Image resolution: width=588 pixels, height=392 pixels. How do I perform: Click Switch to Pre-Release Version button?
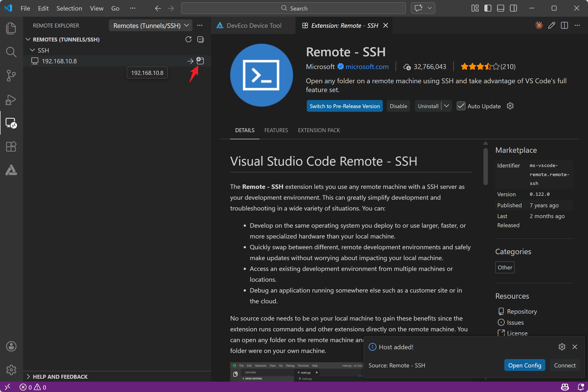click(x=345, y=106)
